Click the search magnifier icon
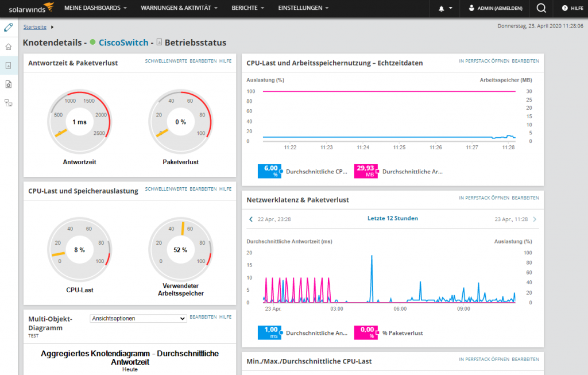Image resolution: width=588 pixels, height=375 pixels. pyautogui.click(x=541, y=8)
